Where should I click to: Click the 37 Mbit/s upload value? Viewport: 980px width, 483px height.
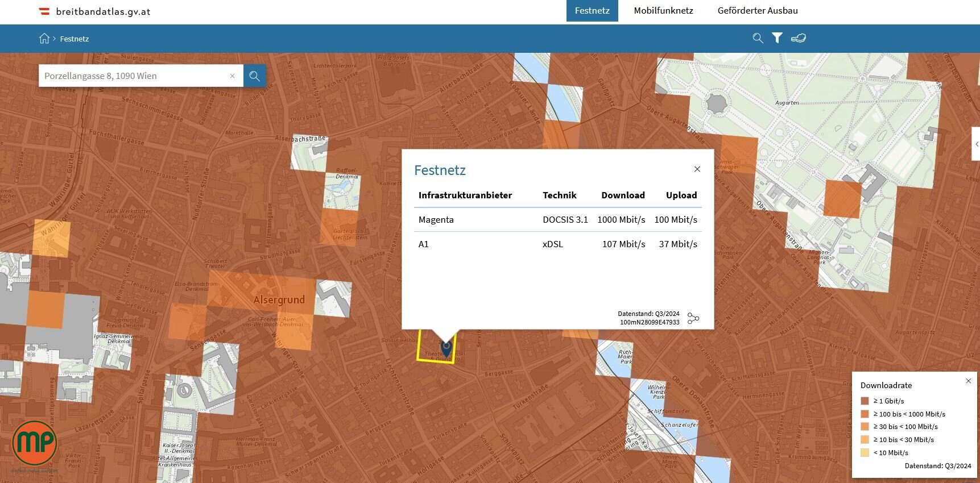point(678,244)
